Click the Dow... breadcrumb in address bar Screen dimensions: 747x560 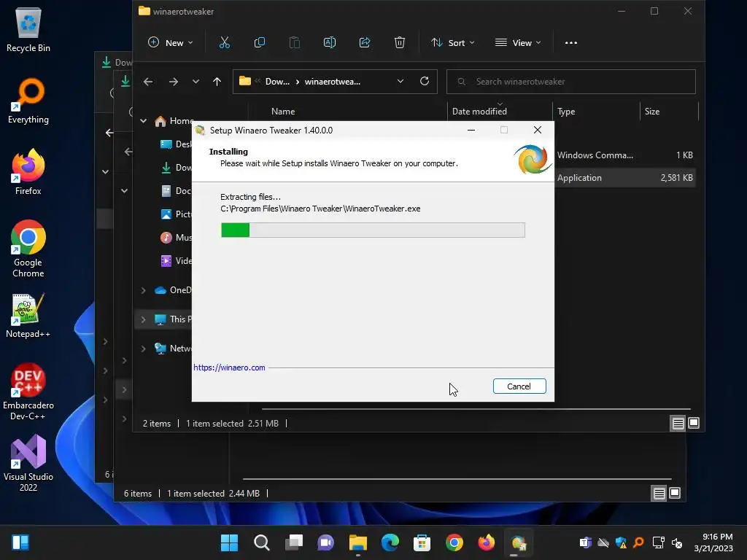pos(277,82)
